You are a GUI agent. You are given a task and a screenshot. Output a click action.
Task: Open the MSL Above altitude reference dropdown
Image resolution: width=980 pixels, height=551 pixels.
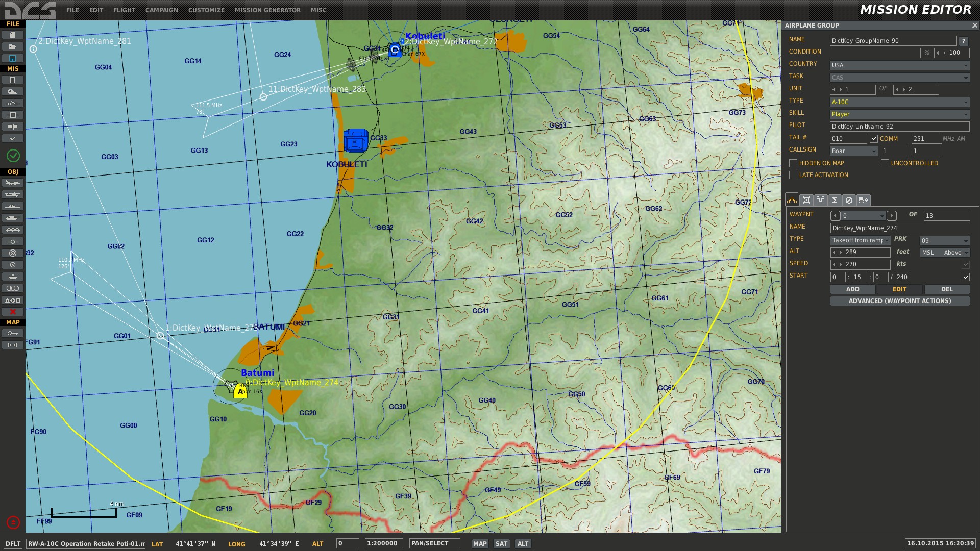tap(944, 253)
